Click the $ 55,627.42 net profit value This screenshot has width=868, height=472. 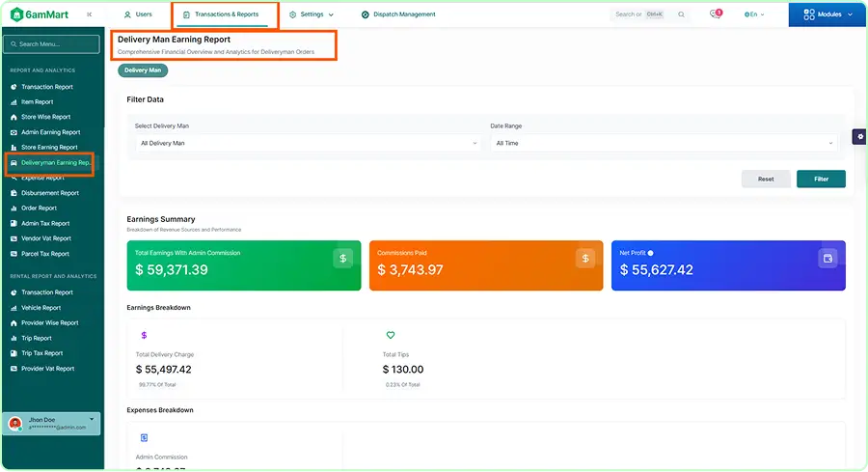coord(657,270)
